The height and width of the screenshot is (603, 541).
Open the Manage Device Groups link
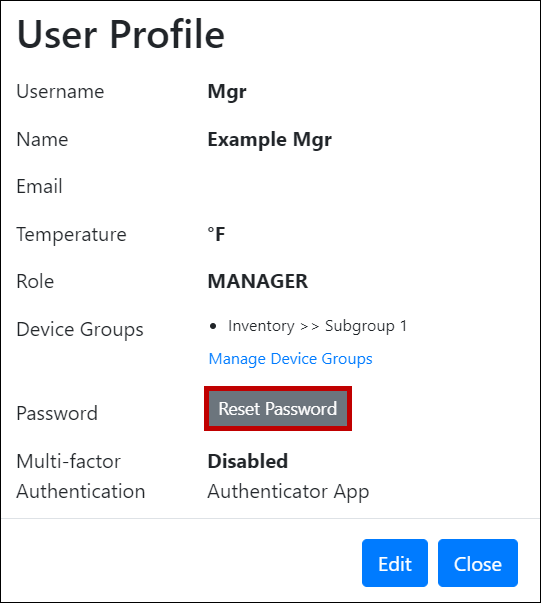click(x=290, y=359)
